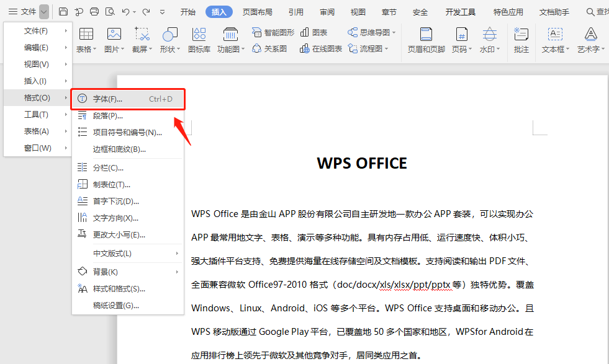Image resolution: width=609 pixels, height=364 pixels.
Task: Open the 图标库 icon library
Action: [199, 40]
